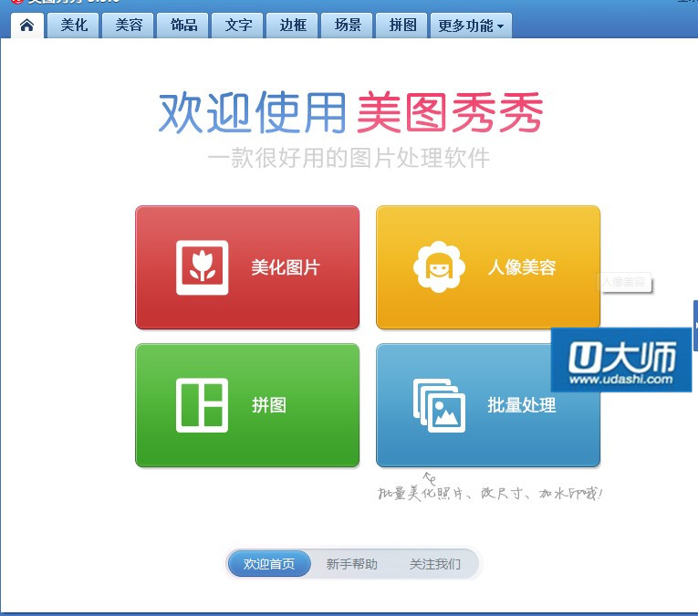
Task: Click the home icon tab
Action: coord(26,26)
